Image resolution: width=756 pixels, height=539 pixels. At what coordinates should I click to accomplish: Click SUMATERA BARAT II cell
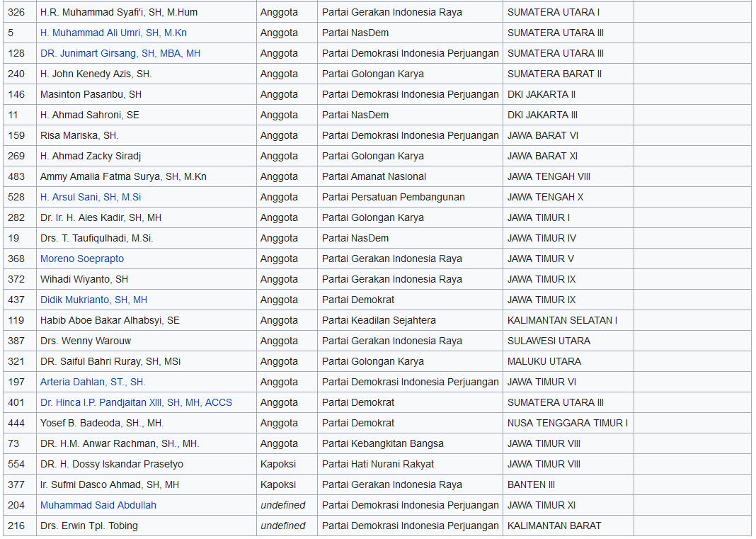click(568, 74)
